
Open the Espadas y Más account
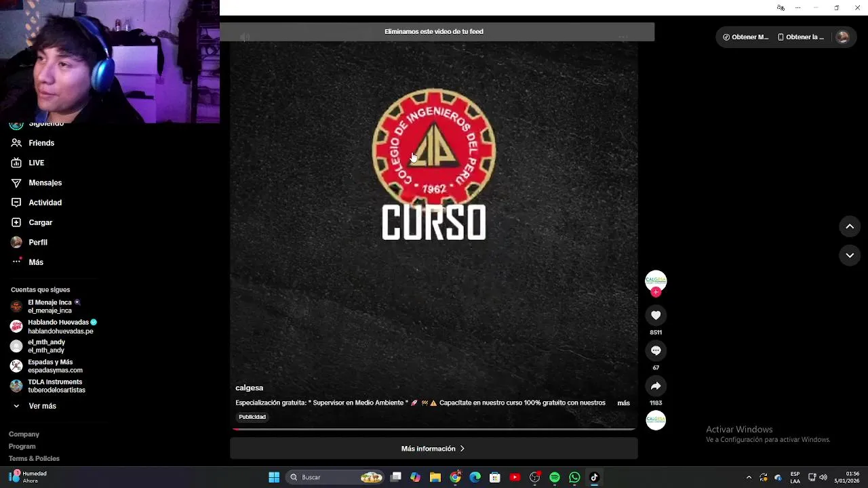pyautogui.click(x=46, y=366)
